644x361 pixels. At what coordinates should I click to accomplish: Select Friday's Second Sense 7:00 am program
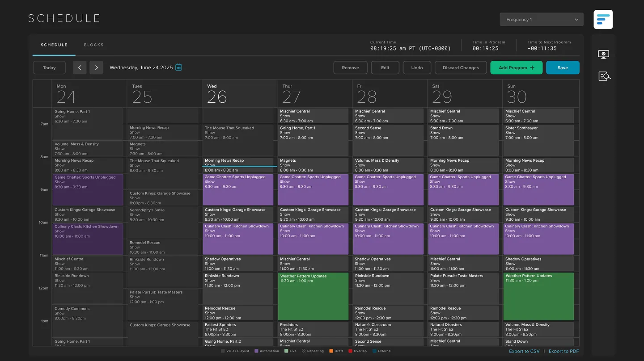click(388, 140)
